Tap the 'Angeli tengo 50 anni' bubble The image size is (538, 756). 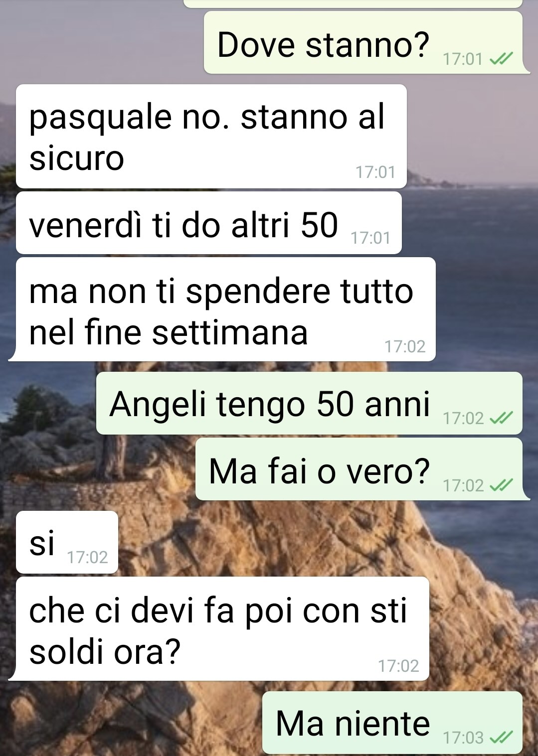point(309,403)
